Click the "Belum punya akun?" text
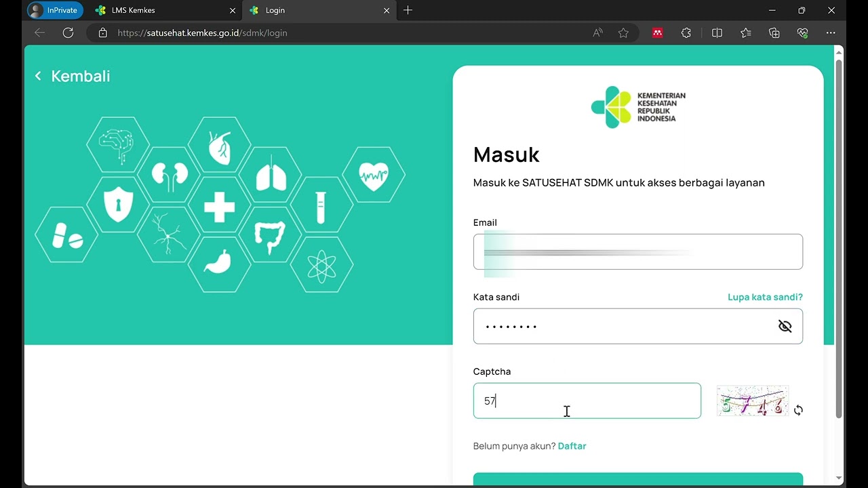 (514, 446)
